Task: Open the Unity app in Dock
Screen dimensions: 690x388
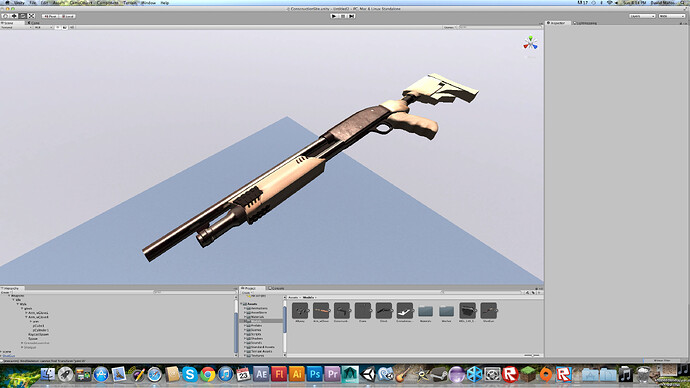Action: (x=368, y=374)
